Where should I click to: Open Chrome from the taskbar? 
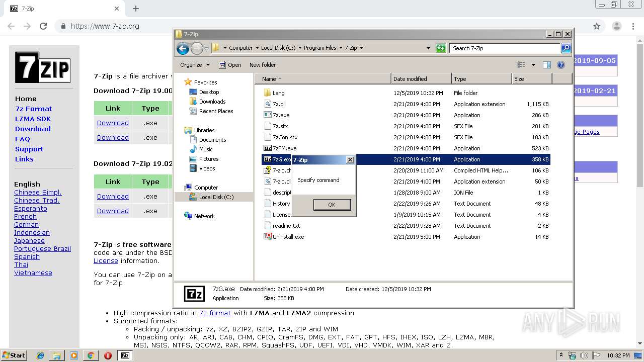click(x=91, y=355)
